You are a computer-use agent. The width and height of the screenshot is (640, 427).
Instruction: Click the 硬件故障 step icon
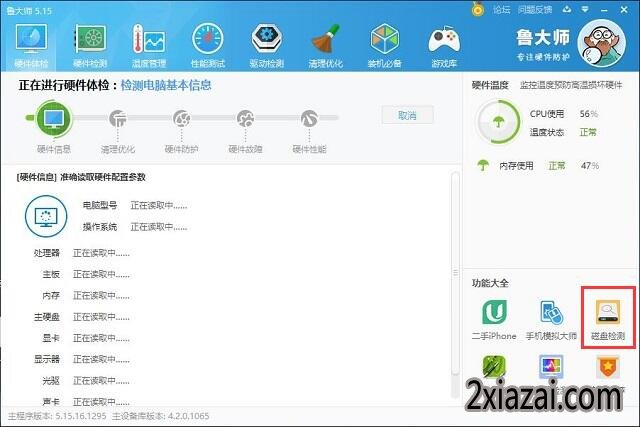(245, 118)
